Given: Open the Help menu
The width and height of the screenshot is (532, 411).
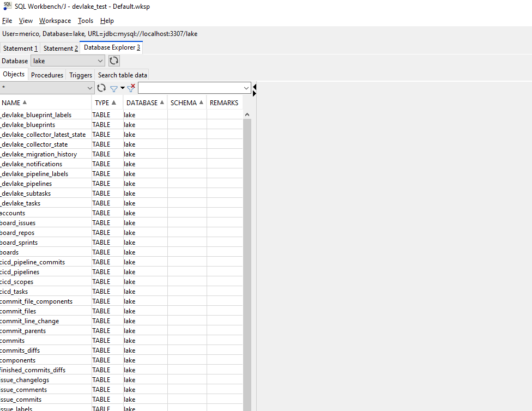Looking at the screenshot, I should pyautogui.click(x=107, y=21).
